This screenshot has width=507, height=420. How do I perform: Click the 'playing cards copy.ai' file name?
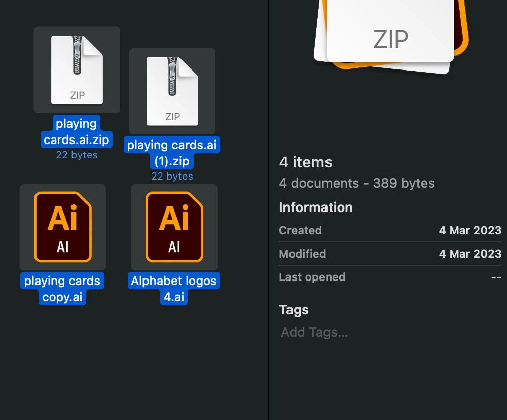[x=62, y=289]
